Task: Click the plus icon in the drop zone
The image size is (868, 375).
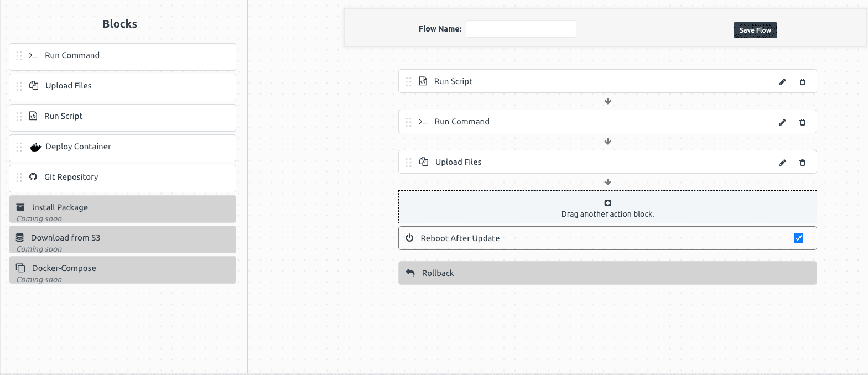Action: pos(607,203)
